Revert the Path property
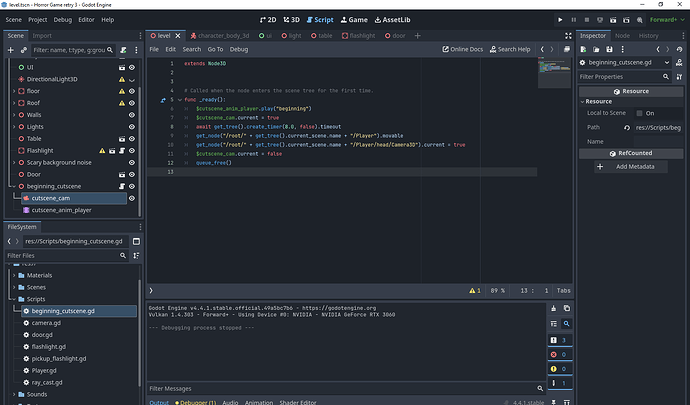This screenshot has width=690, height=405. click(627, 128)
